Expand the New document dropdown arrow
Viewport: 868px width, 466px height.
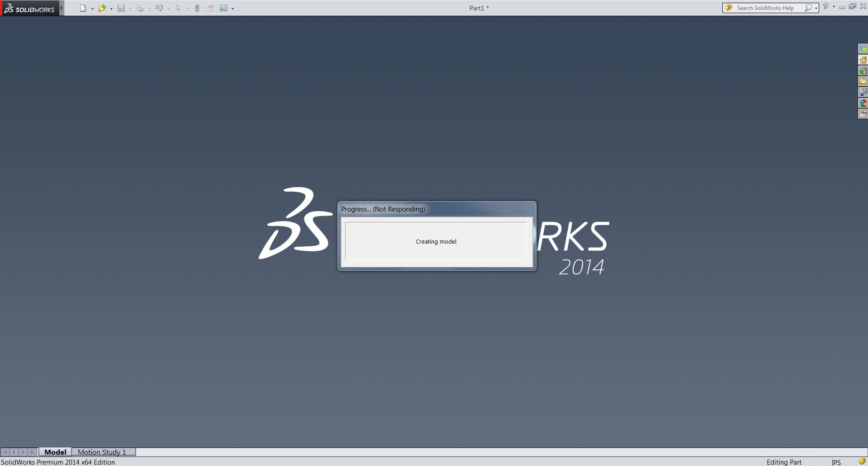92,8
